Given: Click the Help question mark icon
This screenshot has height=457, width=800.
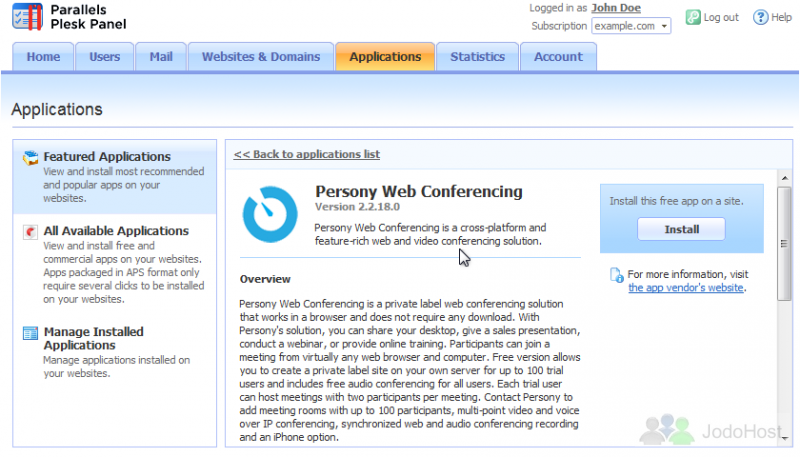Looking at the screenshot, I should coord(760,17).
